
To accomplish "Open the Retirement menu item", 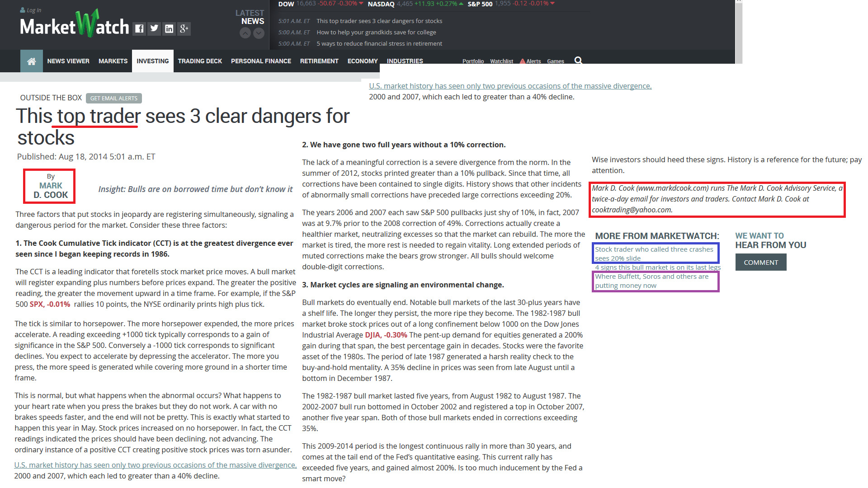I will 319,61.
